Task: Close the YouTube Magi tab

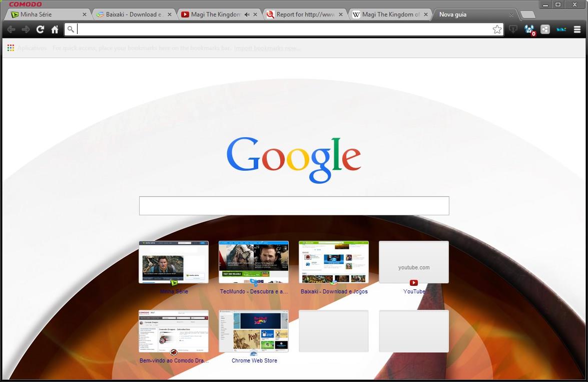Action: (x=255, y=15)
